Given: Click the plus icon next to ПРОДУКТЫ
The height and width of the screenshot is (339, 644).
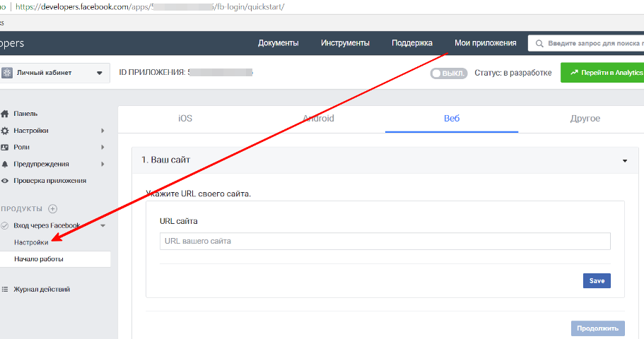Looking at the screenshot, I should (52, 208).
